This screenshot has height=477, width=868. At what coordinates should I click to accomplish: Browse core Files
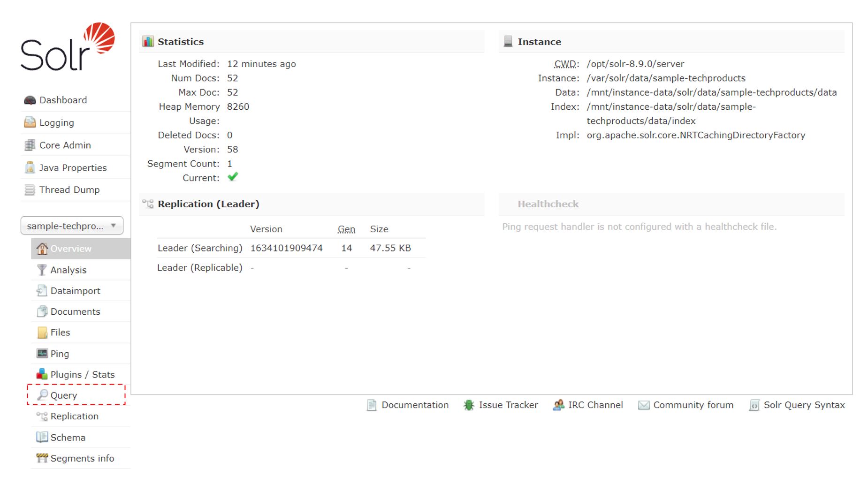click(x=60, y=333)
